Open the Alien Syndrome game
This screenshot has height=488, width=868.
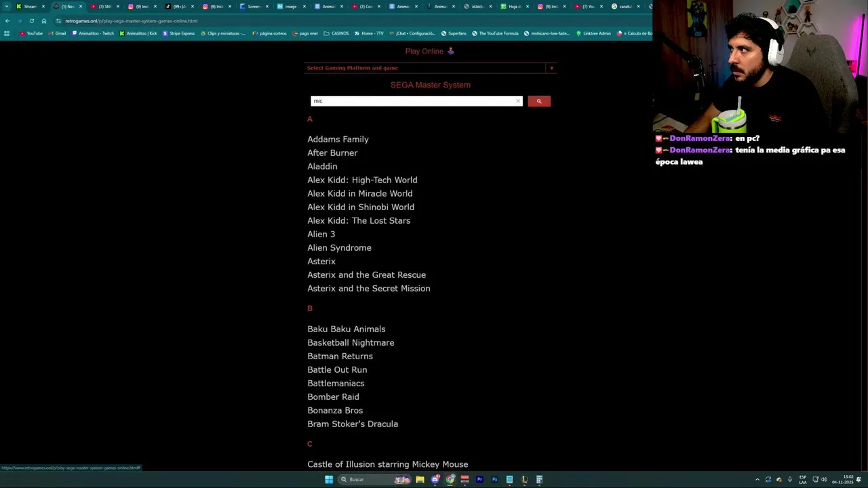click(339, 247)
